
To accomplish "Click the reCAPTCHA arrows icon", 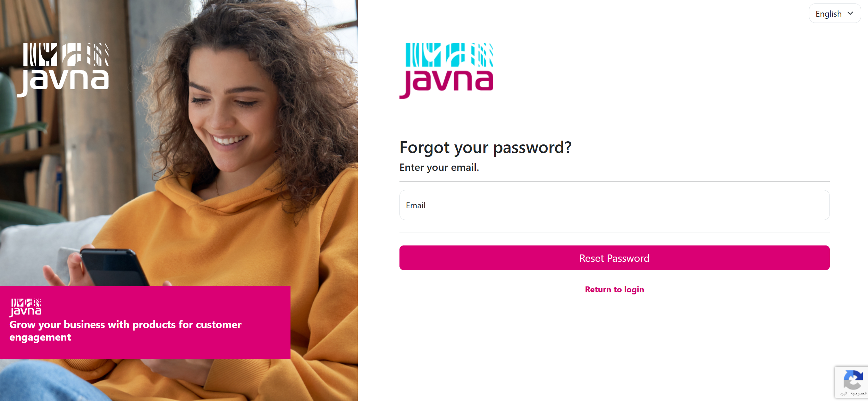I will (x=853, y=380).
